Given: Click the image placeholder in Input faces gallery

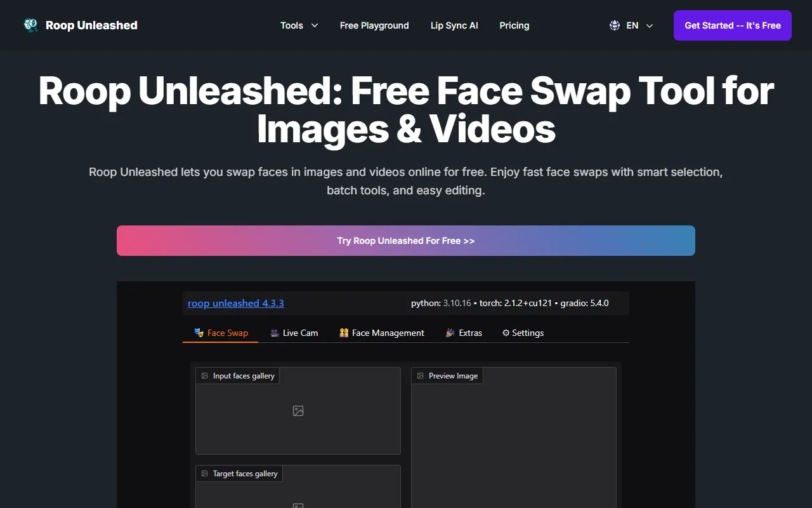Looking at the screenshot, I should (298, 411).
